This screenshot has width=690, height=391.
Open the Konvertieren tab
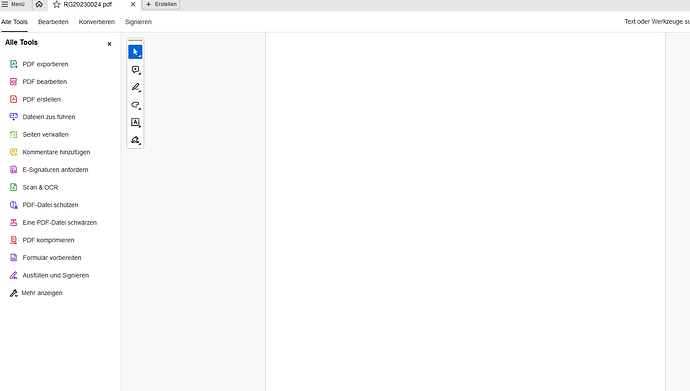(x=97, y=22)
